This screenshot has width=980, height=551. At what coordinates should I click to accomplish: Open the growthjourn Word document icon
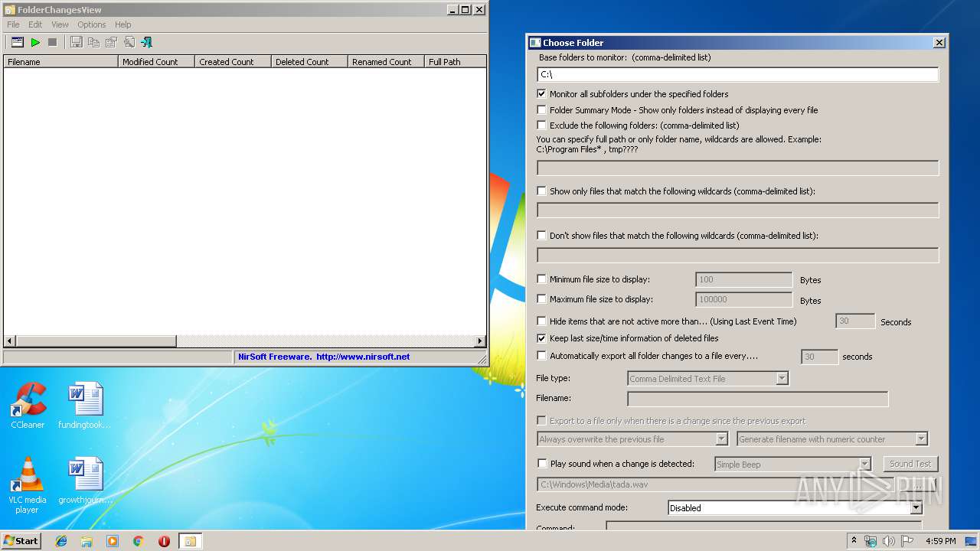[x=85, y=481]
